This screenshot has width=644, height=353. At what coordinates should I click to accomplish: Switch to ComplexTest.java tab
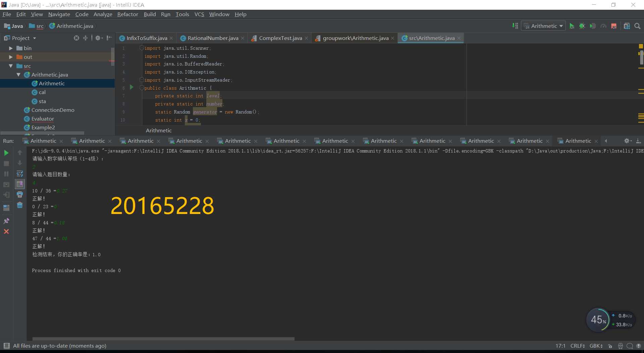pos(280,38)
